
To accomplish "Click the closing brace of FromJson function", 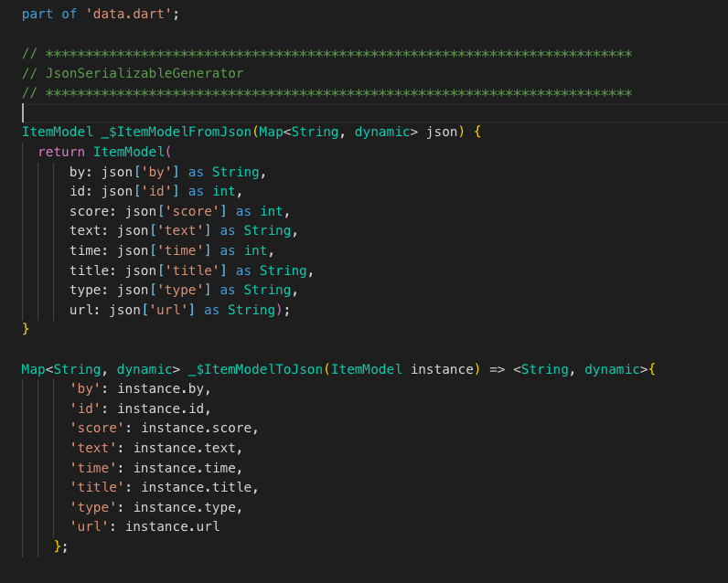I will click(x=26, y=328).
